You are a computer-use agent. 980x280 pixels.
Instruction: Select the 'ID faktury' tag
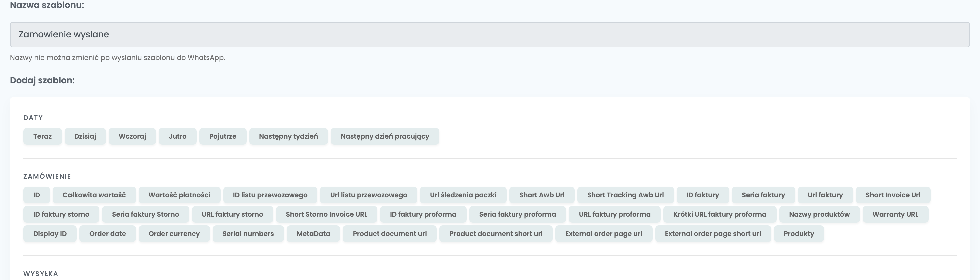click(x=703, y=195)
